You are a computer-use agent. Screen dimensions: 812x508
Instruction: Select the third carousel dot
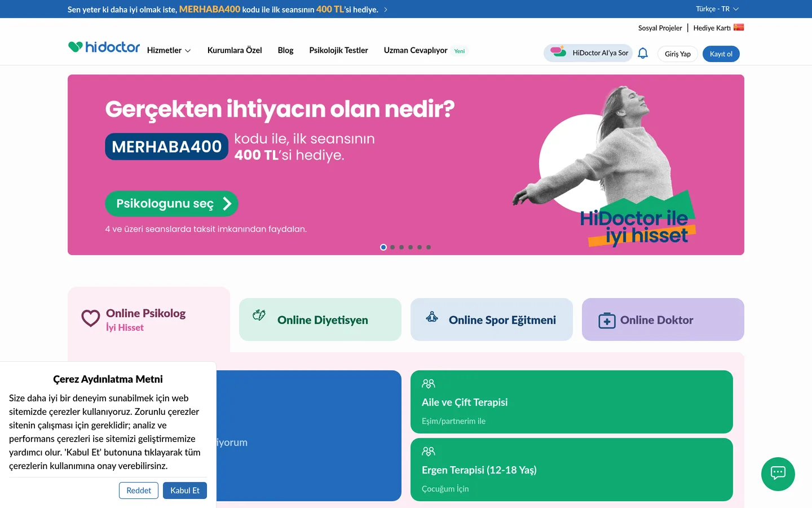[401, 247]
